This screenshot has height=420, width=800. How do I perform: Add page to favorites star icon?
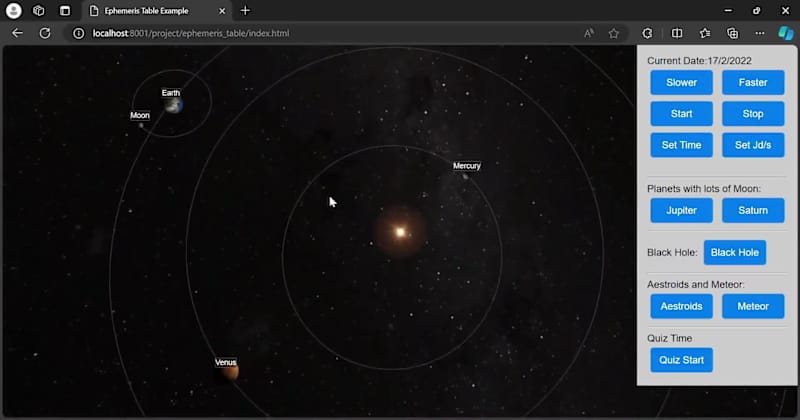613,33
